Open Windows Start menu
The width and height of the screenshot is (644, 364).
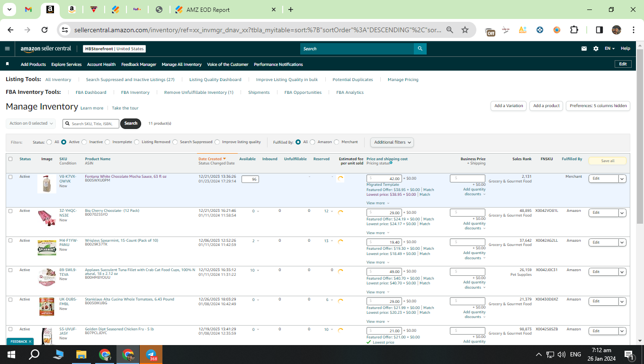pyautogui.click(x=11, y=355)
